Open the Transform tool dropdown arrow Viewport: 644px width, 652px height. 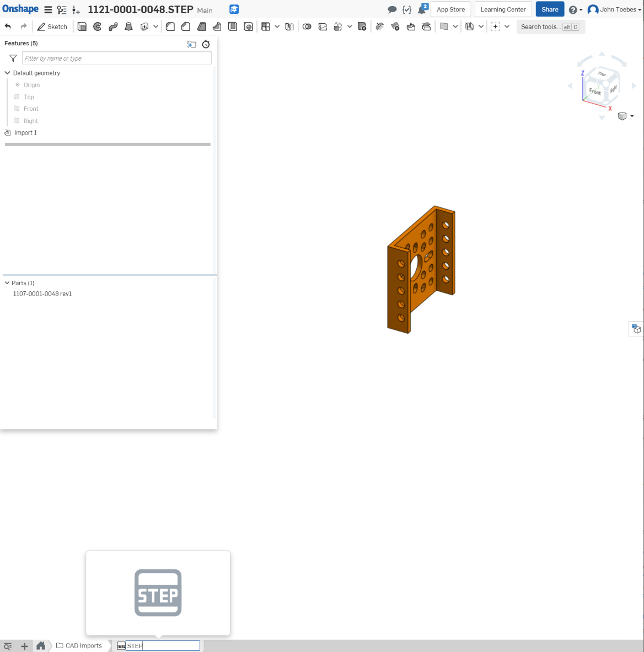(349, 26)
